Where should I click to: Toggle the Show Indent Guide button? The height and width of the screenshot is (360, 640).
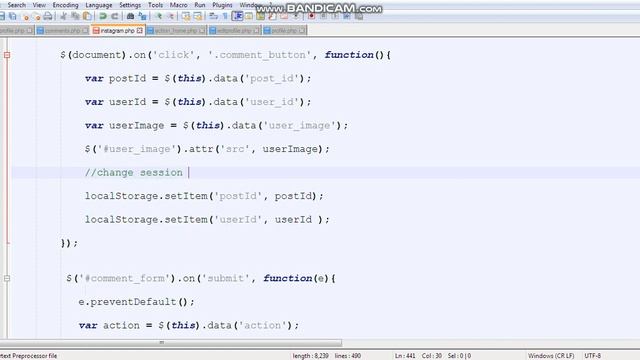tap(237, 16)
